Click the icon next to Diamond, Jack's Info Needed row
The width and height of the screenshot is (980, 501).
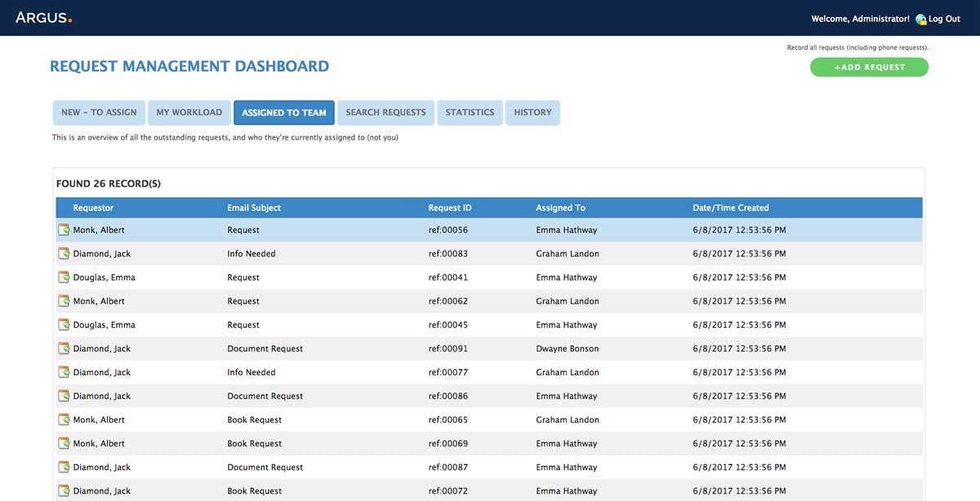[x=64, y=253]
